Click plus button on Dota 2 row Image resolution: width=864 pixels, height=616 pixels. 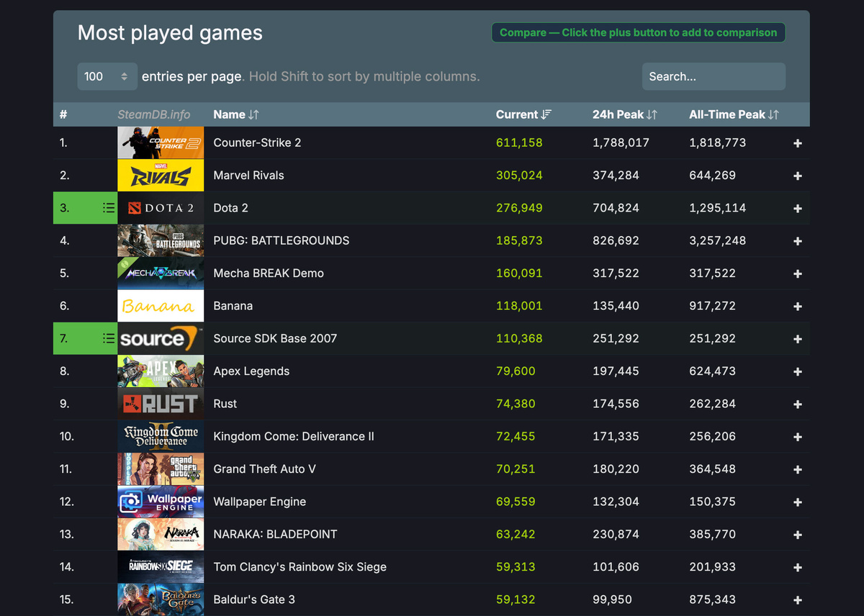797,209
